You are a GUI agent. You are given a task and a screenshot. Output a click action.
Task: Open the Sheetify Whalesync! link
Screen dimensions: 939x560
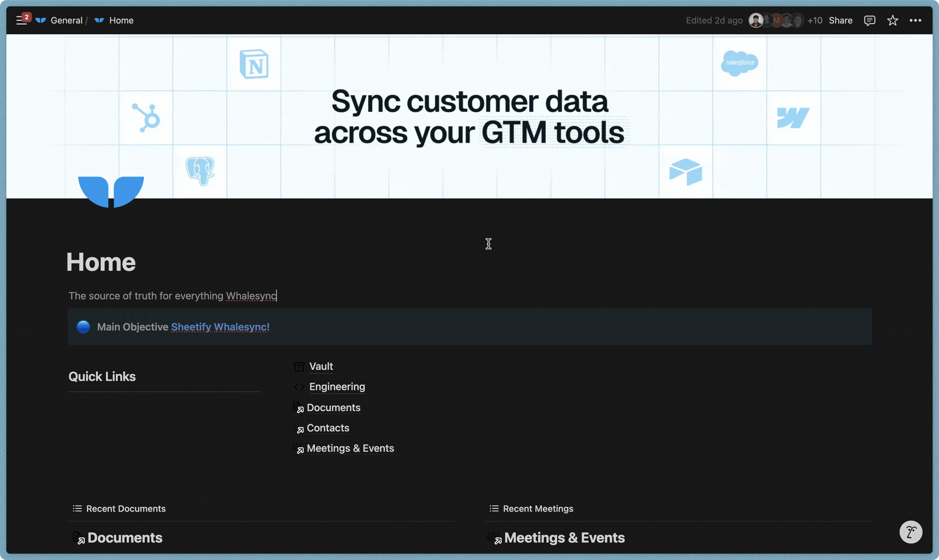(x=220, y=327)
